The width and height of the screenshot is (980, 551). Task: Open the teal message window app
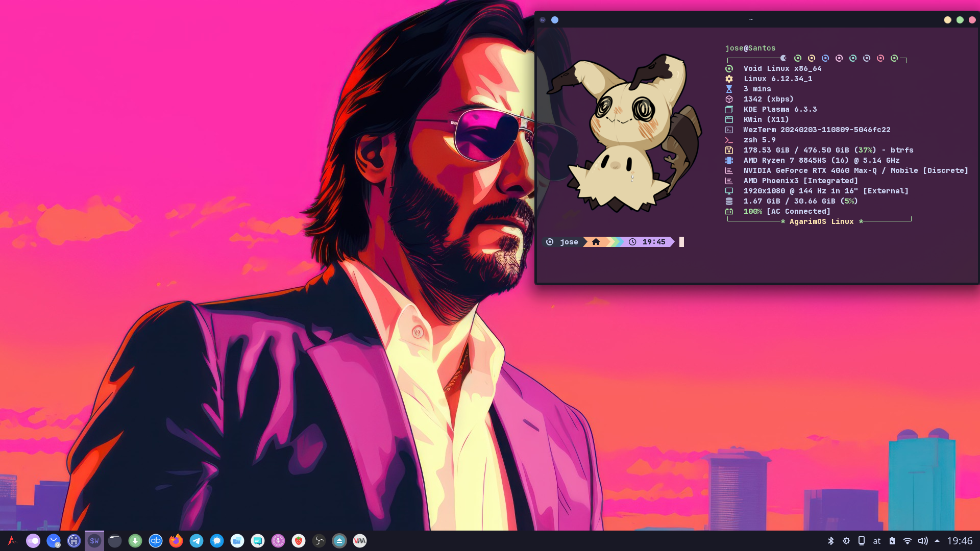[x=258, y=541]
